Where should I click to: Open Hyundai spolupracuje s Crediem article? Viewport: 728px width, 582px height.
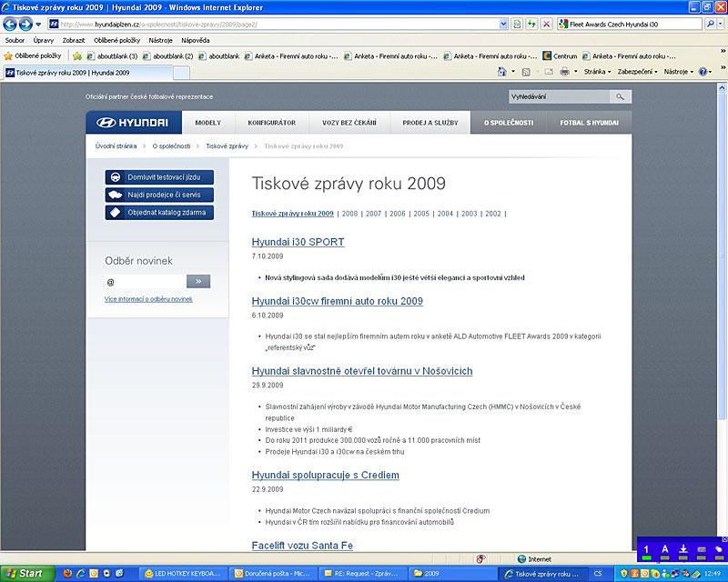(x=326, y=476)
